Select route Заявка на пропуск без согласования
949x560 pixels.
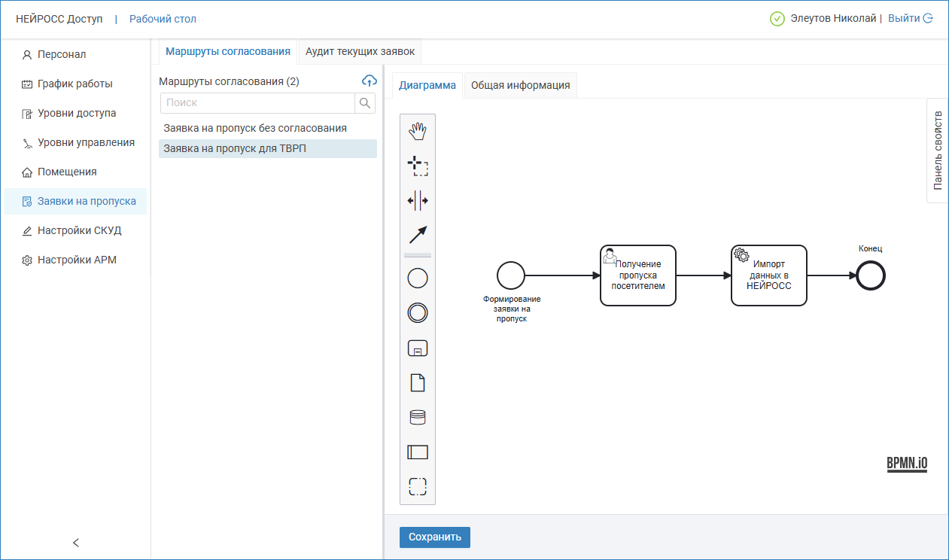tap(255, 129)
